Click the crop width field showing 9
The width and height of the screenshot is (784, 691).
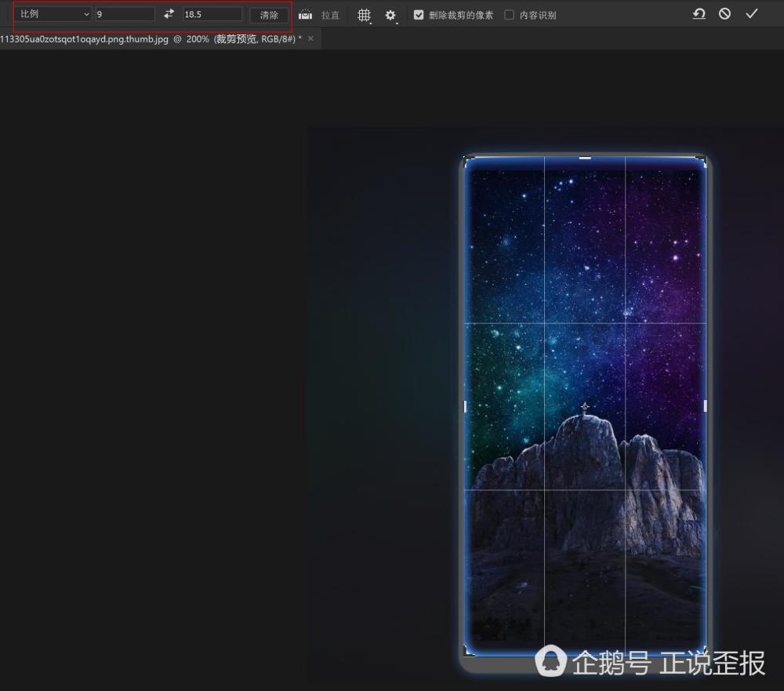[x=125, y=14]
